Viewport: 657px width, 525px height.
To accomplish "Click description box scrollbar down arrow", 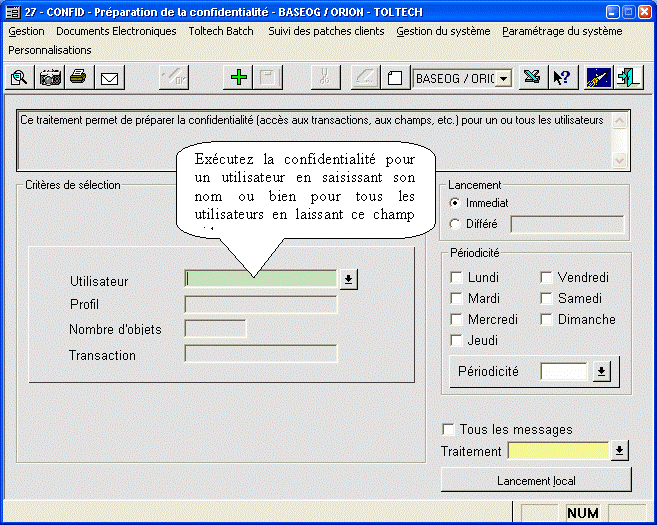I will [x=619, y=159].
